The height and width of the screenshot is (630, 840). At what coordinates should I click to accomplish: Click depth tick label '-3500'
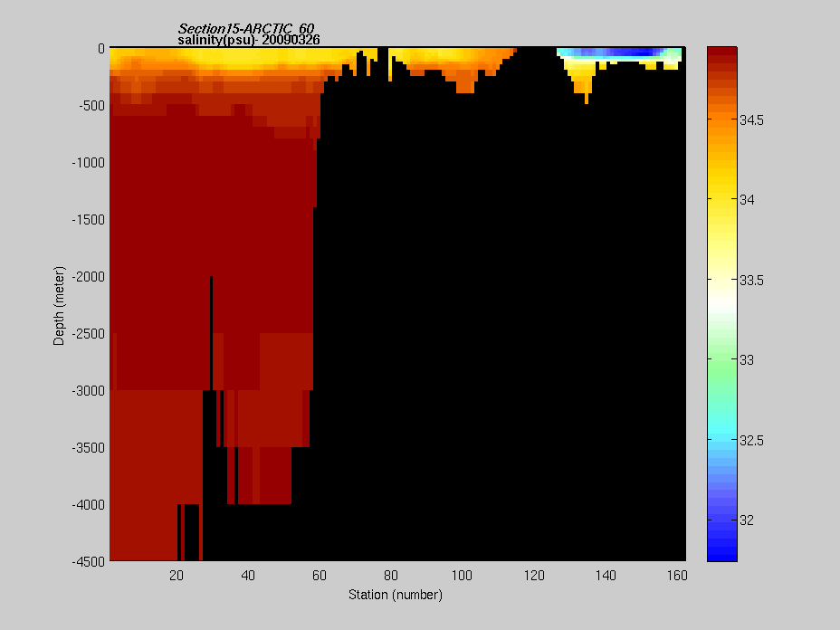pos(89,448)
